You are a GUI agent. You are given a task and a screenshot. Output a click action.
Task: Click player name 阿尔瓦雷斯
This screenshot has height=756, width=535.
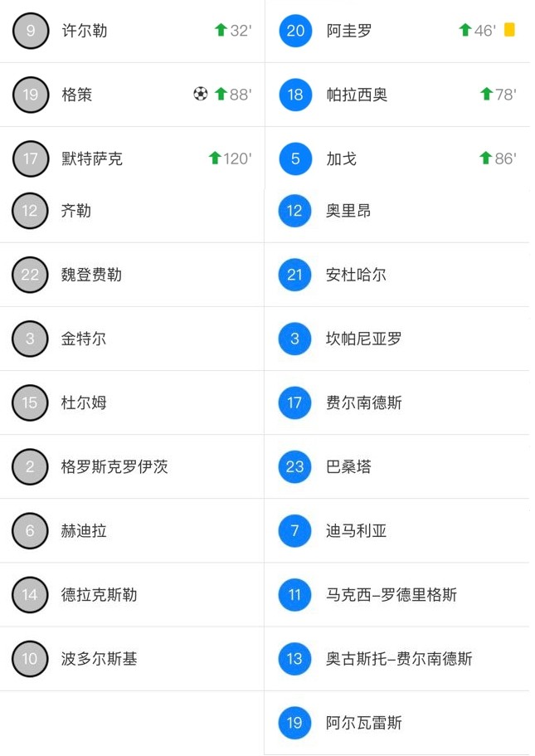[364, 723]
